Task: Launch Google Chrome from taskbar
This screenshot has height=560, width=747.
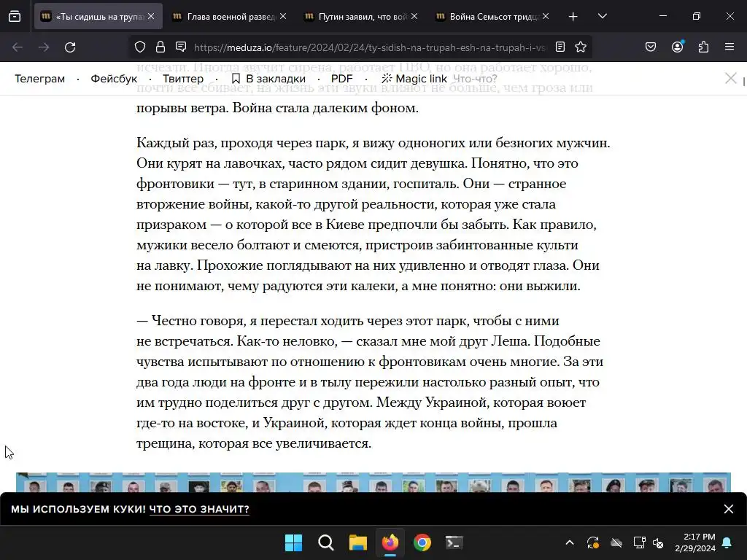Action: click(x=422, y=542)
